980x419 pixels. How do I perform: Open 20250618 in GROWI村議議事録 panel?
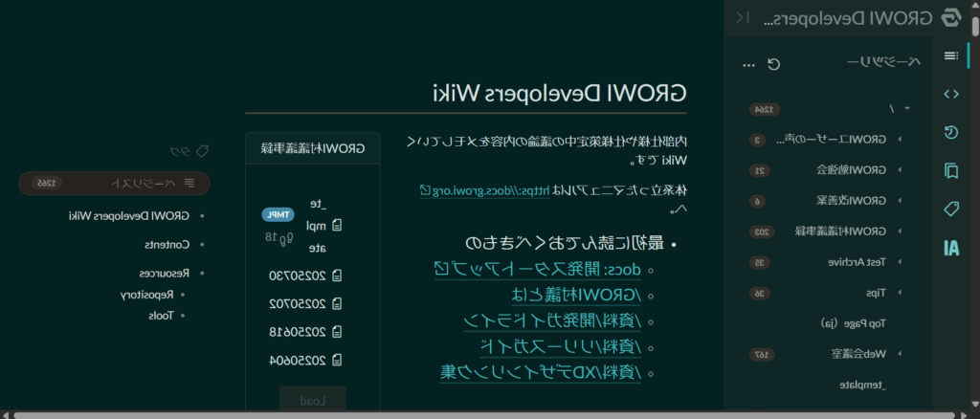tap(299, 332)
